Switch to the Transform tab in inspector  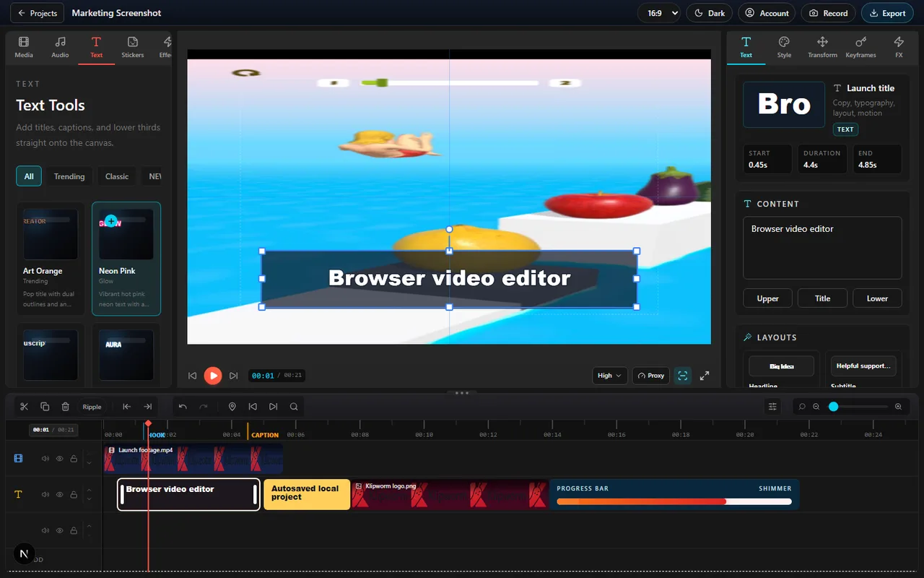822,47
